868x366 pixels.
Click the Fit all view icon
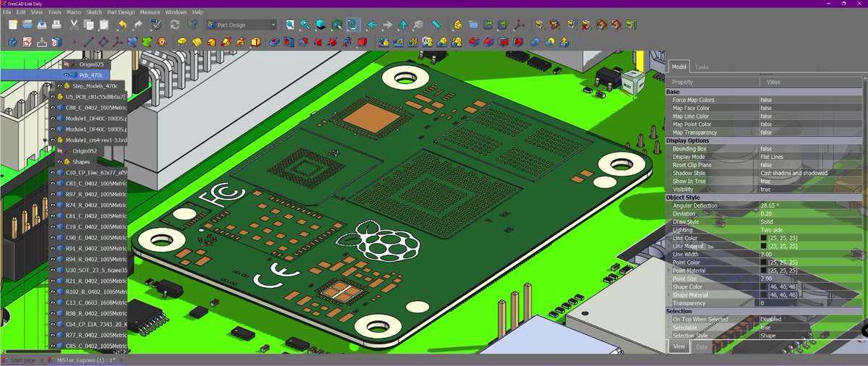pos(289,25)
